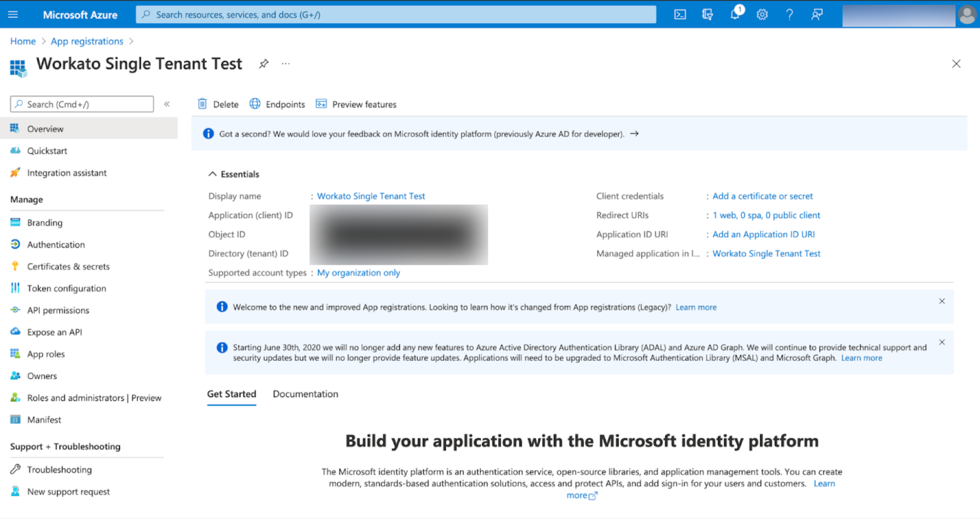Collapse the left navigation pane
The image size is (980, 520).
coord(167,104)
